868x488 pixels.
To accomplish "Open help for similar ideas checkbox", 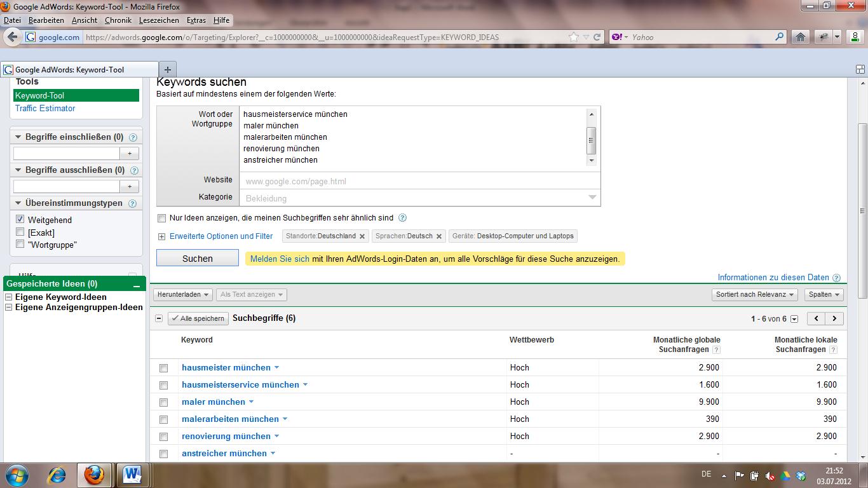I will [x=402, y=218].
